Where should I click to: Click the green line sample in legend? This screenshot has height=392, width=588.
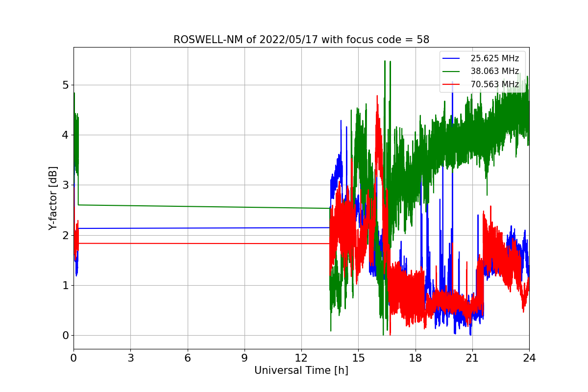coord(451,72)
